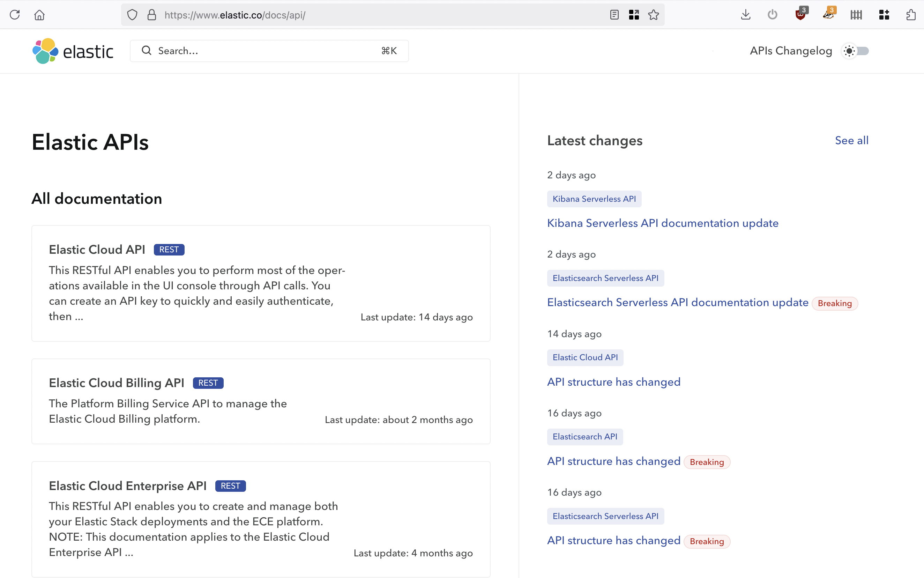Click the fence-shaped extension icon
Viewport: 924px width, 578px height.
[856, 15]
